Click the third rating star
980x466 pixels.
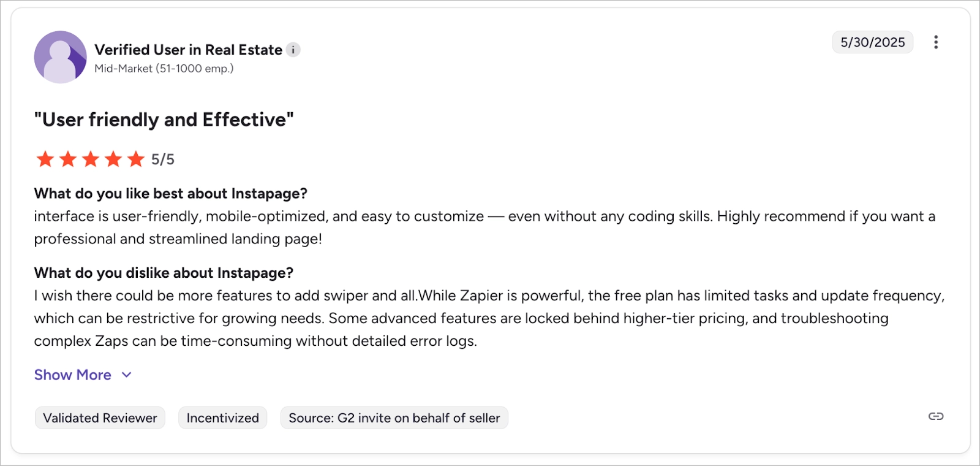[91, 159]
